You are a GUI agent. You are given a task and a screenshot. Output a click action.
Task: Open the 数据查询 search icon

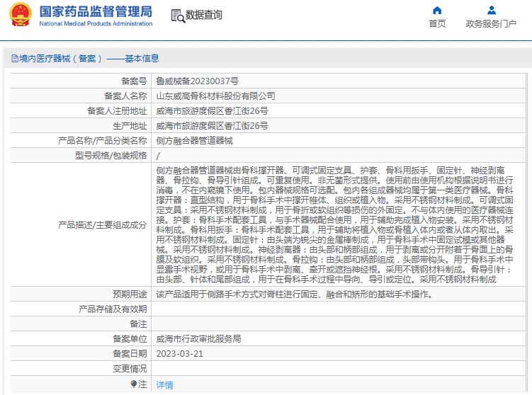[x=178, y=16]
